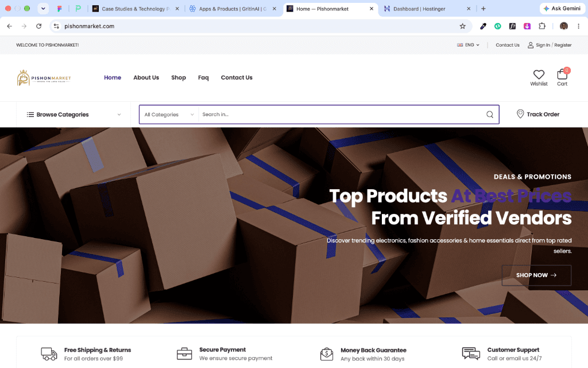588x368 pixels.
Task: Reload the Pishonmarket page
Action: tap(38, 26)
